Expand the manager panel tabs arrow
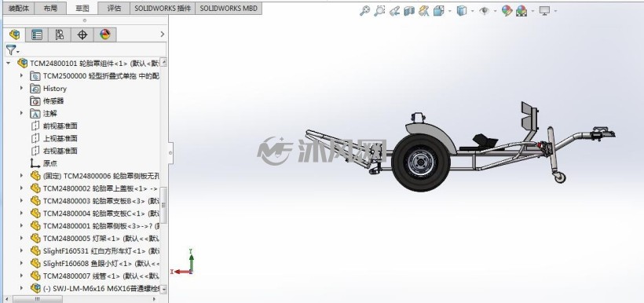 [163, 35]
